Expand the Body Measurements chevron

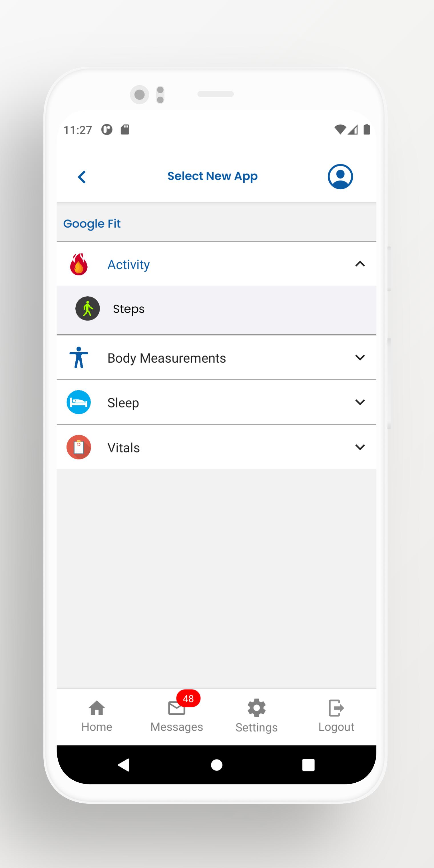coord(360,357)
